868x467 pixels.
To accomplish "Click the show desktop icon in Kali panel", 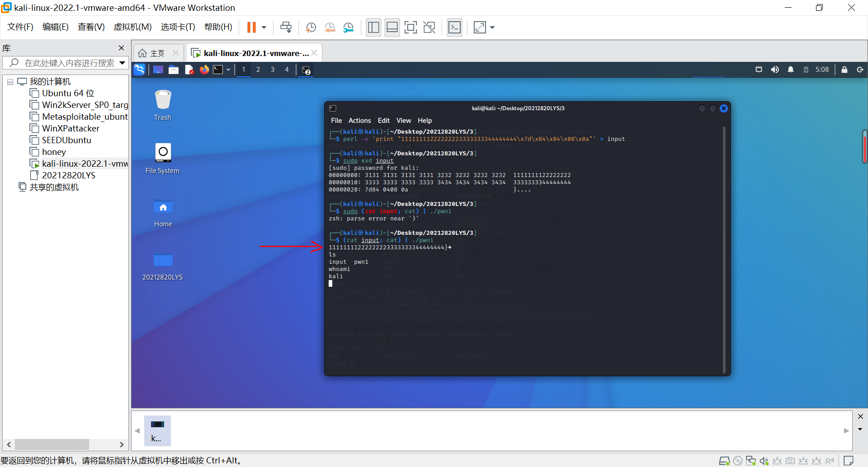I will (158, 70).
